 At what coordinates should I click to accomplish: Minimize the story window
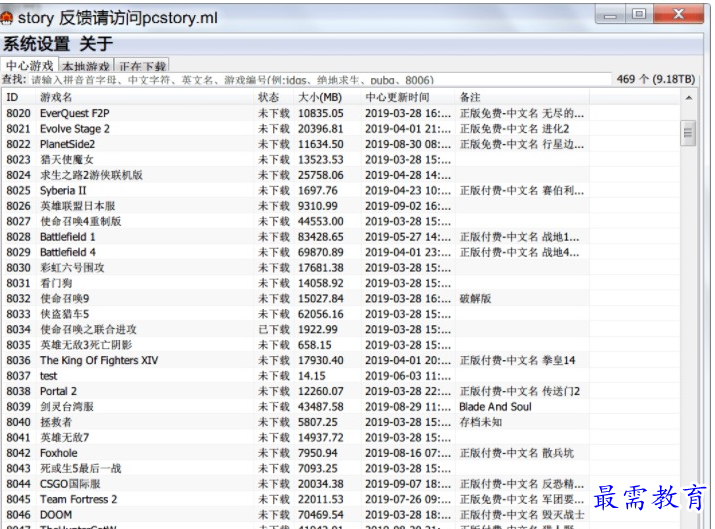tap(610, 15)
